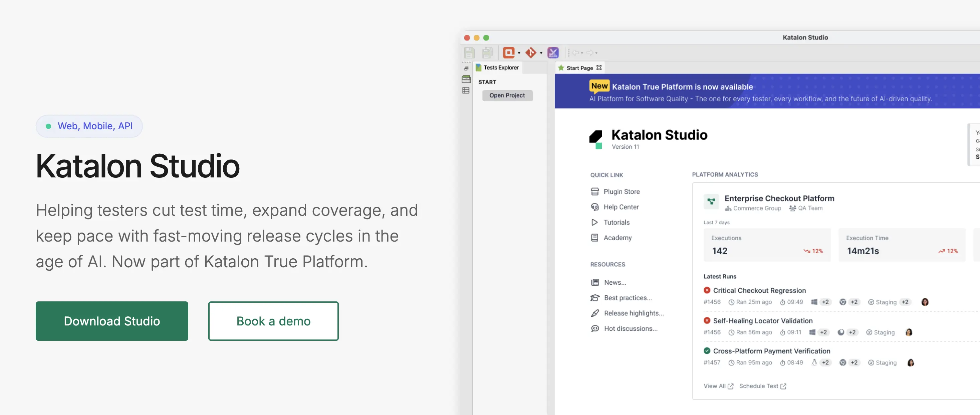Open Release highlights... resource link

point(634,313)
